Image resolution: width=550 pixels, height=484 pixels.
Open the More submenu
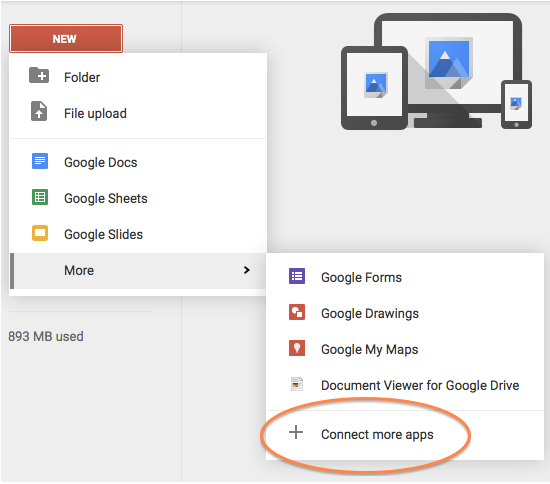click(138, 270)
